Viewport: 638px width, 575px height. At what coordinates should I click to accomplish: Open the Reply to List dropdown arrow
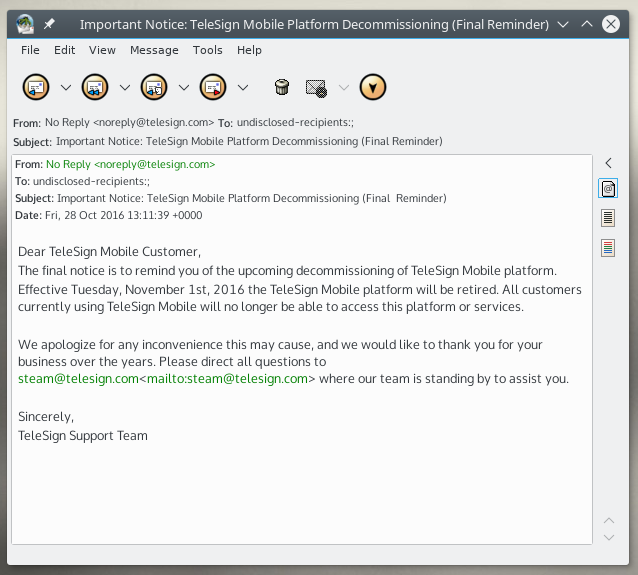pos(184,87)
